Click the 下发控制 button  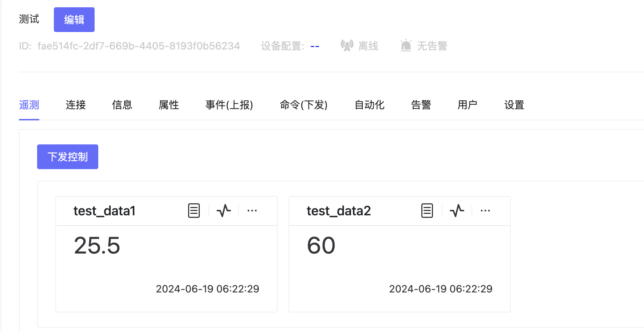pyautogui.click(x=67, y=156)
